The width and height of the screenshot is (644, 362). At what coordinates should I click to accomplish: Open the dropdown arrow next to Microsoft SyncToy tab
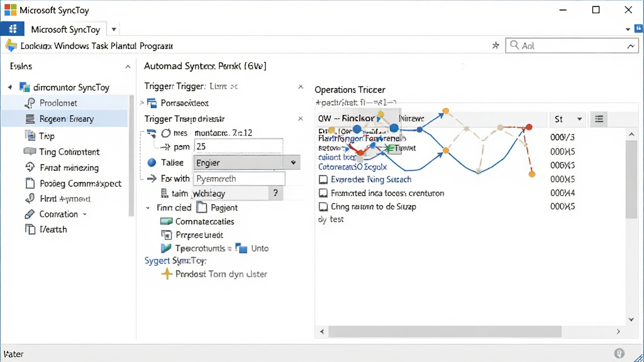pos(114,30)
